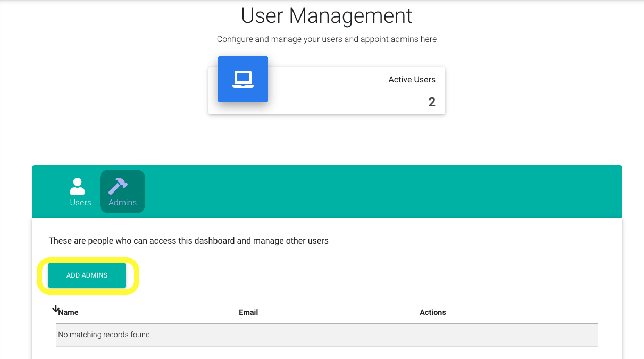Click the ADD ADMINS button

tap(87, 275)
